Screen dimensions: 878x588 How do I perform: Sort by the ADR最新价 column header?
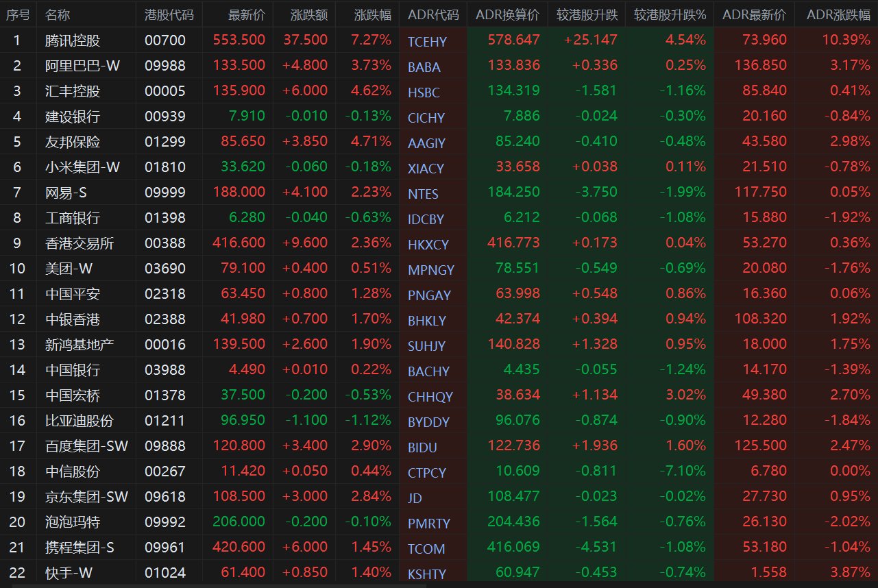(x=755, y=14)
